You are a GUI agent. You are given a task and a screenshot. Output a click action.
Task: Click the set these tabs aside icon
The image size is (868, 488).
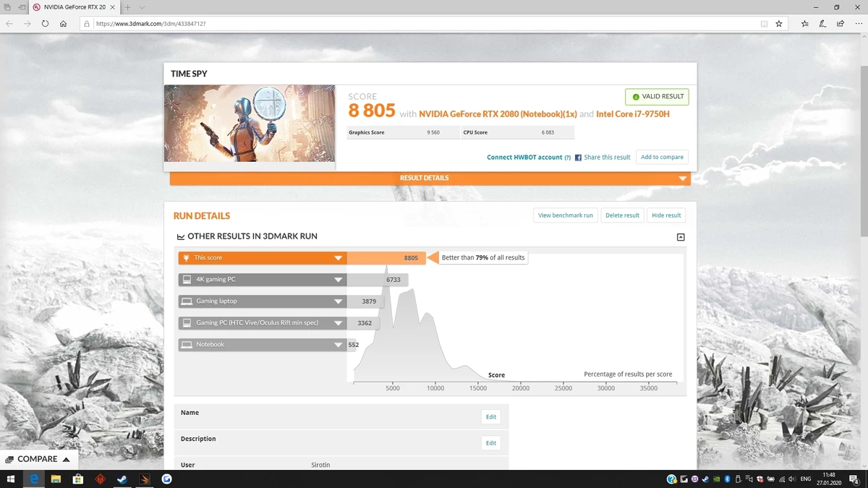22,7
